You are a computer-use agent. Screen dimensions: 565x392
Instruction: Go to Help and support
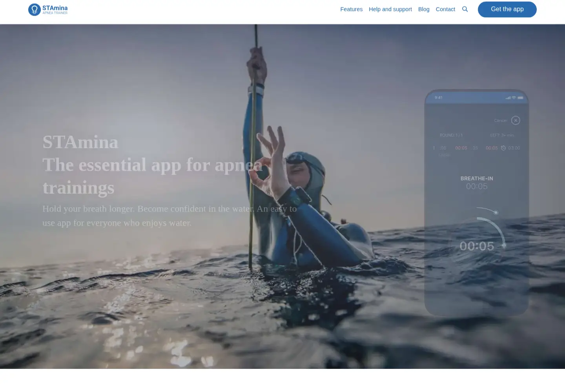tap(390, 9)
